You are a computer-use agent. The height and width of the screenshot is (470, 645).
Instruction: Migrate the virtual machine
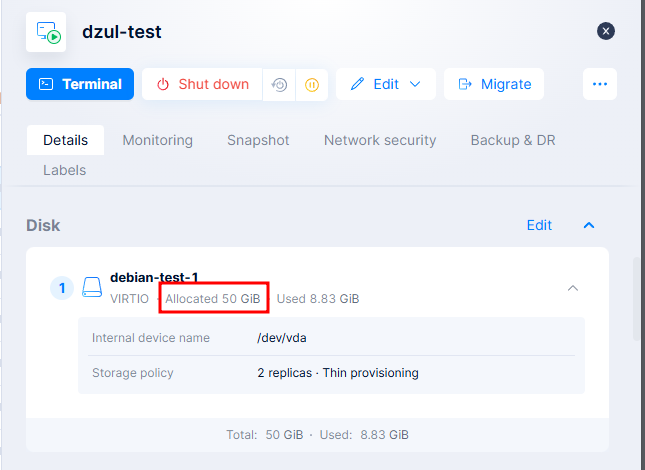pos(494,85)
